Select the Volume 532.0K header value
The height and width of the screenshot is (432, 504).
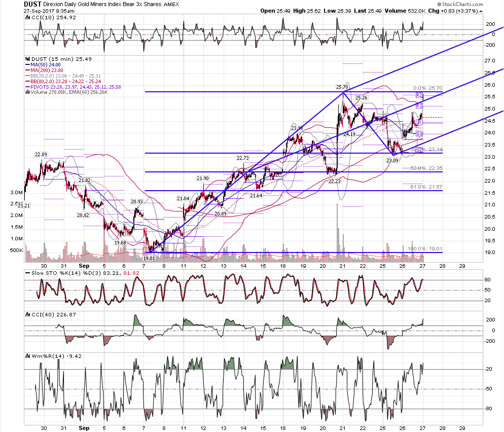(405, 11)
